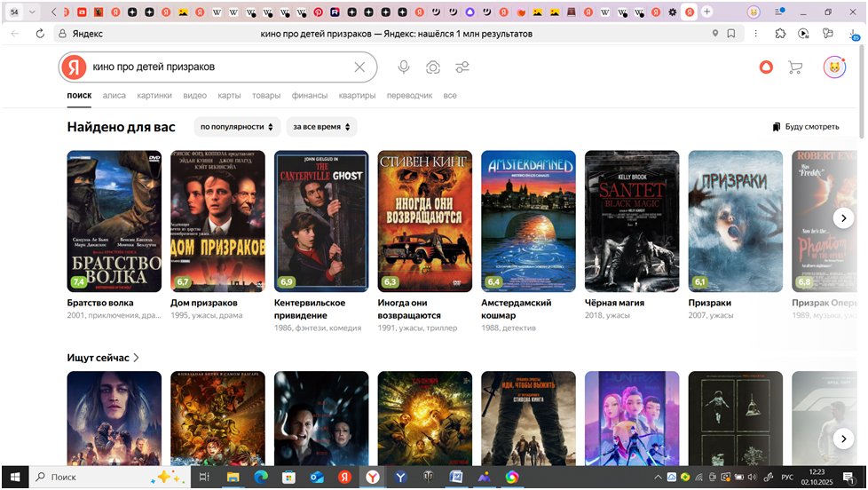The height and width of the screenshot is (490, 868).
Task: Show next movies in 'Ищут сейчас' carousel
Action: point(844,439)
